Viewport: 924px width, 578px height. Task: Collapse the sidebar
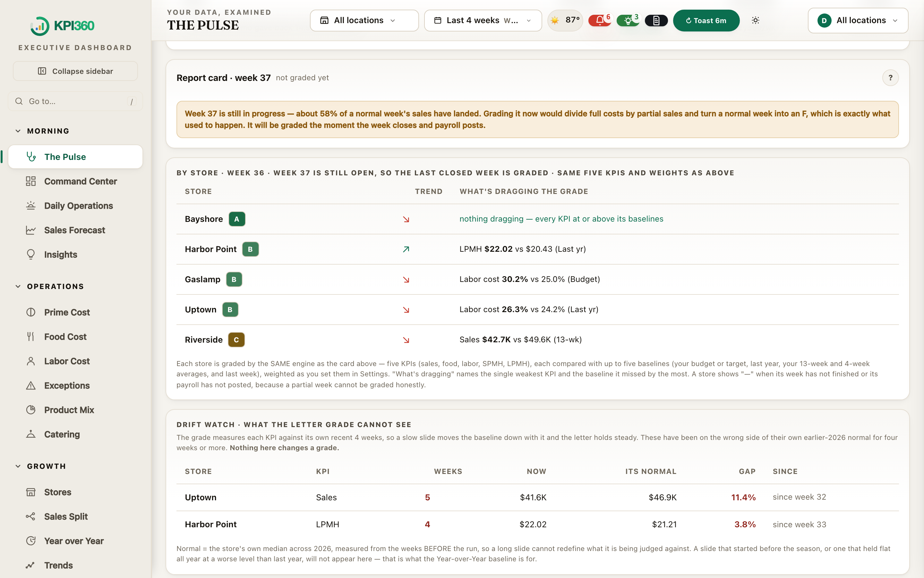[x=75, y=71]
